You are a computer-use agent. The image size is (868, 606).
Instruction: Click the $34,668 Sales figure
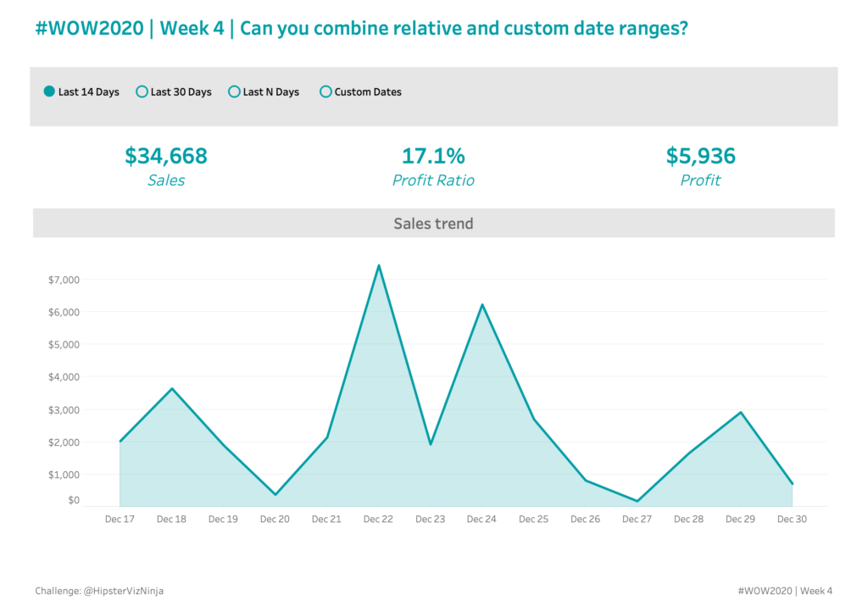(166, 156)
